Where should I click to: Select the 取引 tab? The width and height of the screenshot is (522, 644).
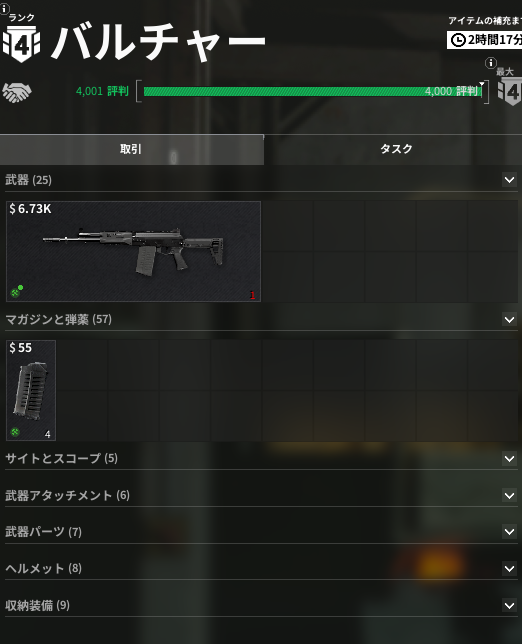point(131,150)
